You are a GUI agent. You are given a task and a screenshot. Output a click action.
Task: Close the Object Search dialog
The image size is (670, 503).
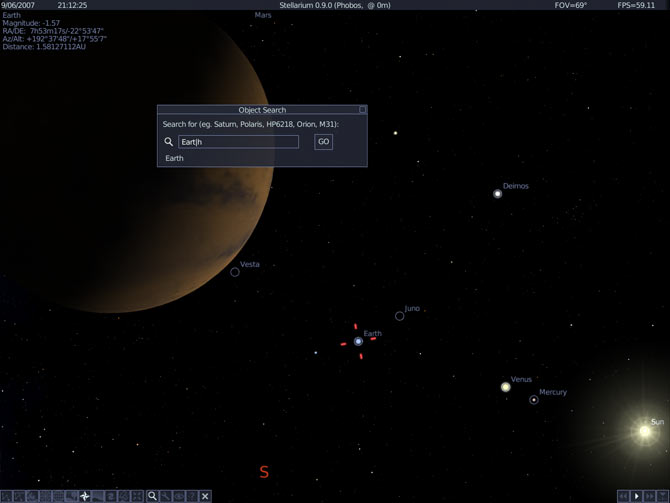click(x=362, y=110)
